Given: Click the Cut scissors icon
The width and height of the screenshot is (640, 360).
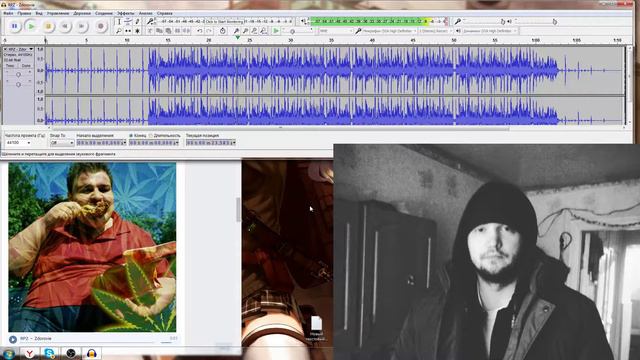Looking at the screenshot, I should 150,31.
